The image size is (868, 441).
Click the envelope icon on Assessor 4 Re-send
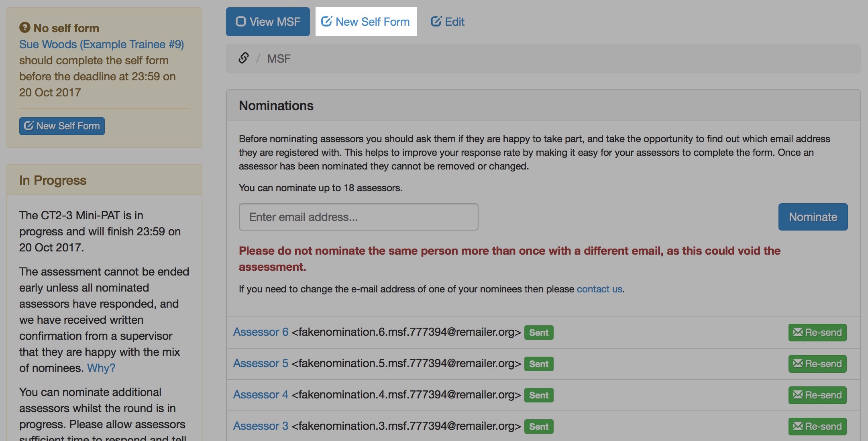click(798, 395)
